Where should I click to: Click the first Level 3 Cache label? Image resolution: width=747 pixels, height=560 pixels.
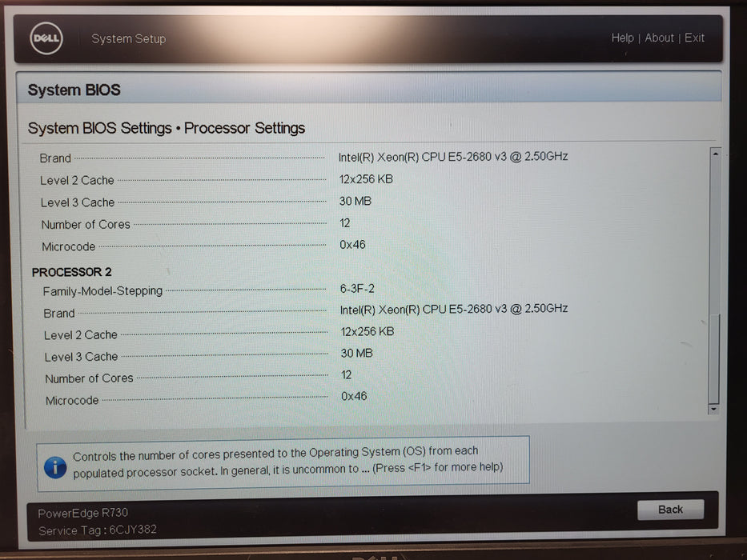click(78, 202)
